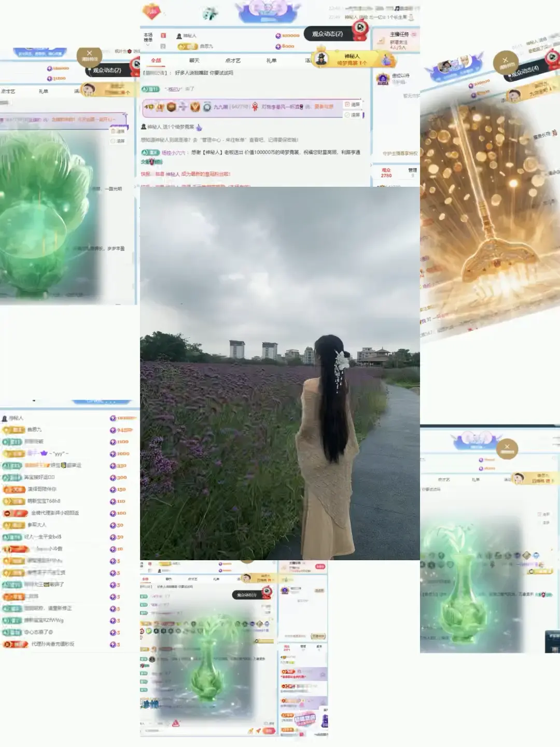Click the red number-one rank badge beside 神秘人
Viewport: 560px width, 747px height.
click(163, 35)
